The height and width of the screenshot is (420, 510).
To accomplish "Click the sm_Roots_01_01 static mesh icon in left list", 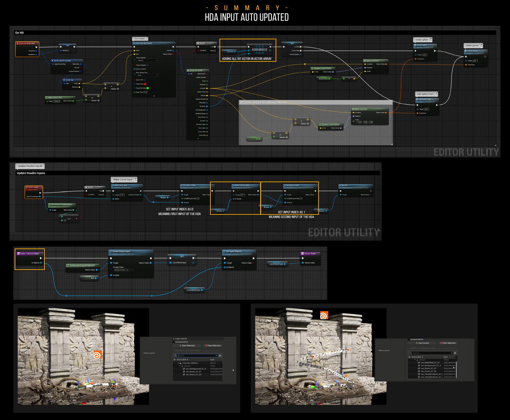I will click(184, 372).
